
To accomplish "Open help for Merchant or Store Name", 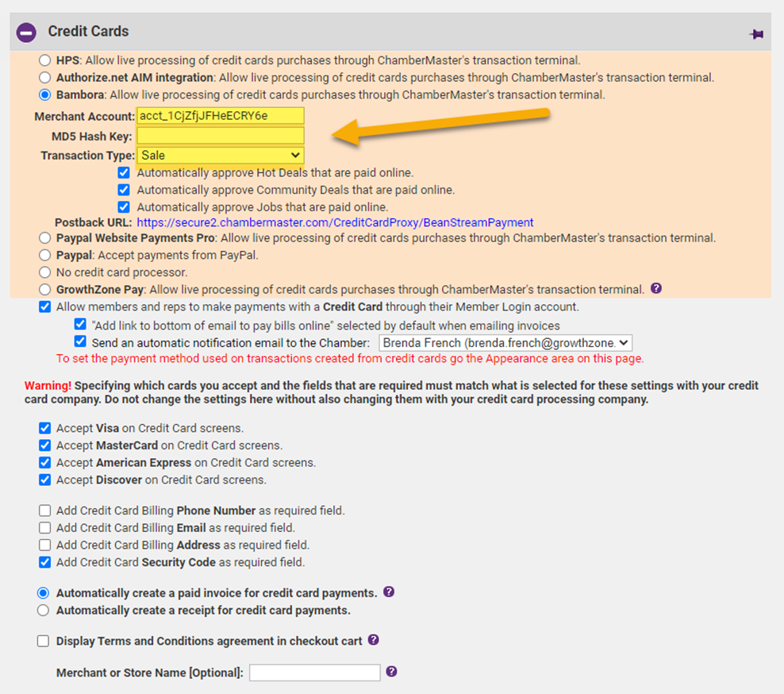I will pyautogui.click(x=391, y=672).
